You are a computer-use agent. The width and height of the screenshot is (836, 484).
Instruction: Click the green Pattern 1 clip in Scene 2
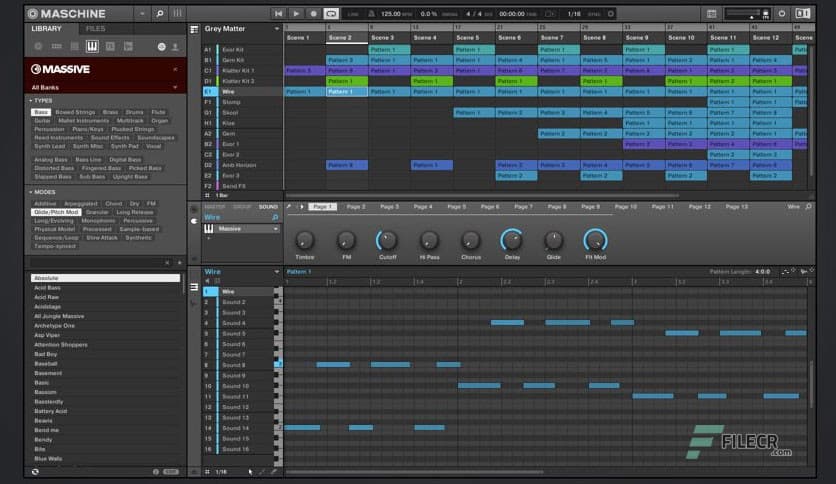[x=347, y=81]
